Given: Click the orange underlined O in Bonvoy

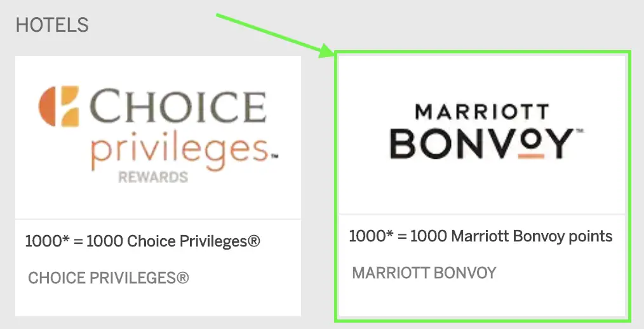Looking at the screenshot, I should 532,145.
